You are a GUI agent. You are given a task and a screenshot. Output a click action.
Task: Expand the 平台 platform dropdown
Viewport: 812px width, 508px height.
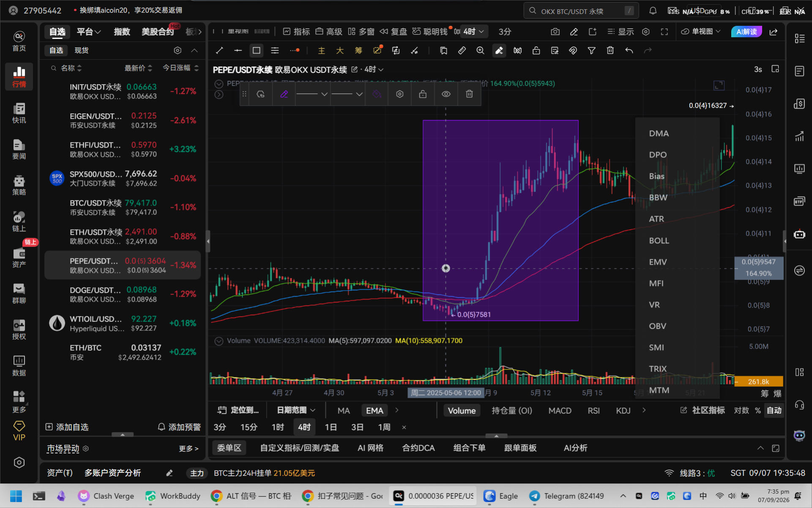[x=89, y=32]
